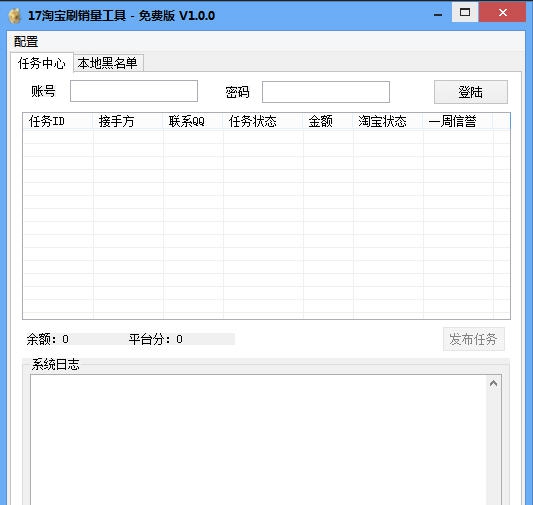
Task: Open the 配置 menu
Action: click(x=26, y=42)
